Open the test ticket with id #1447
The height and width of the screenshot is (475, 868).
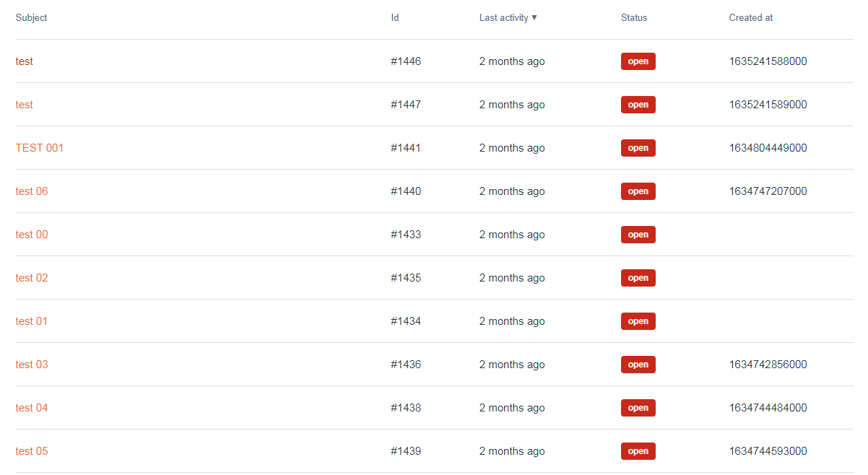[25, 105]
